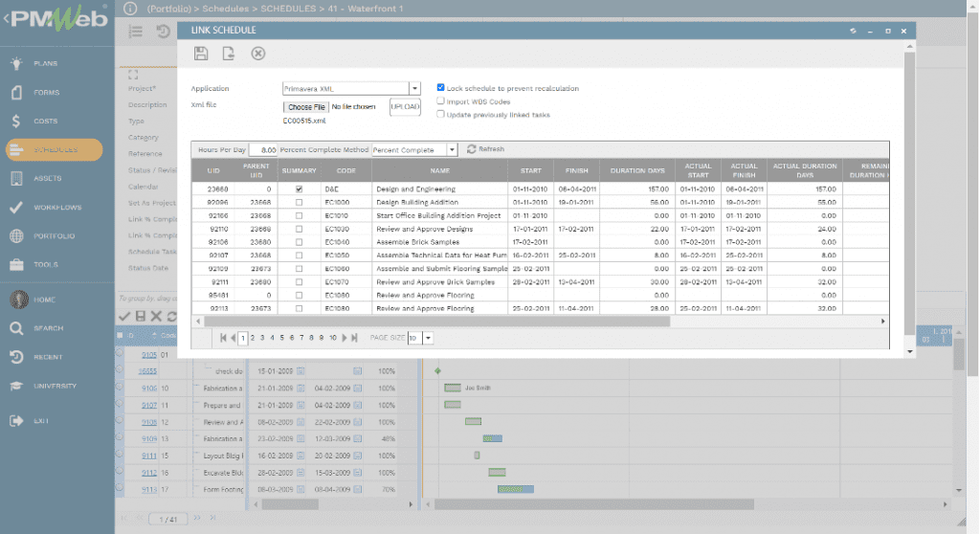Click the Tools briefcase icon in sidebar
The width and height of the screenshot is (980, 534).
pyautogui.click(x=17, y=264)
